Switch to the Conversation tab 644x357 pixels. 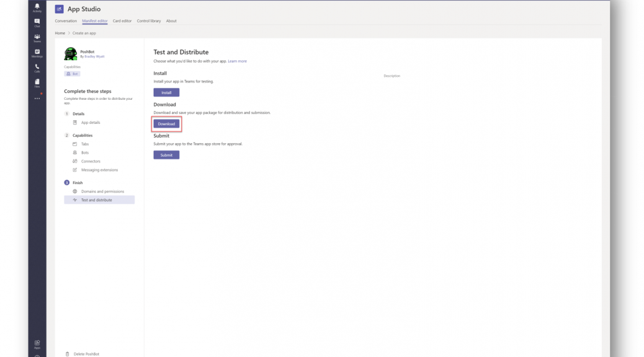click(x=66, y=21)
